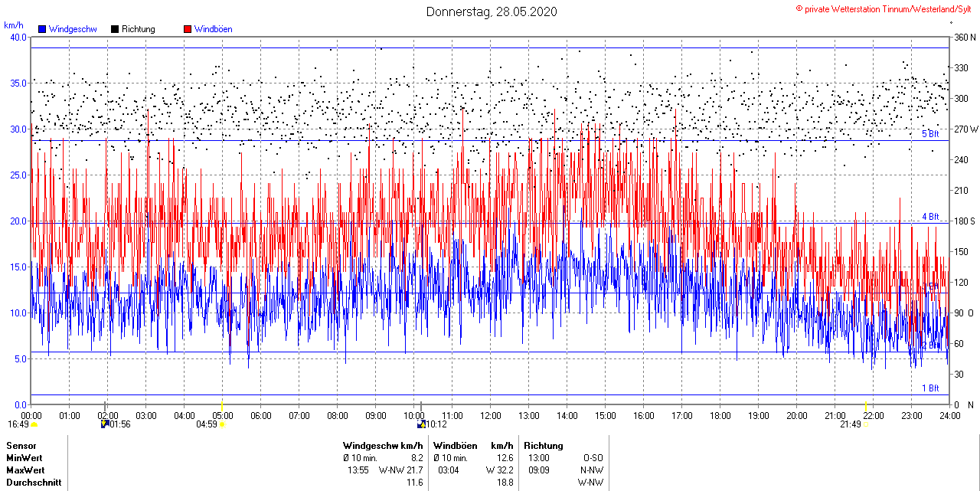This screenshot has width=980, height=491.
Task: Click the 10.0 value on speed axis
Action: pos(18,313)
